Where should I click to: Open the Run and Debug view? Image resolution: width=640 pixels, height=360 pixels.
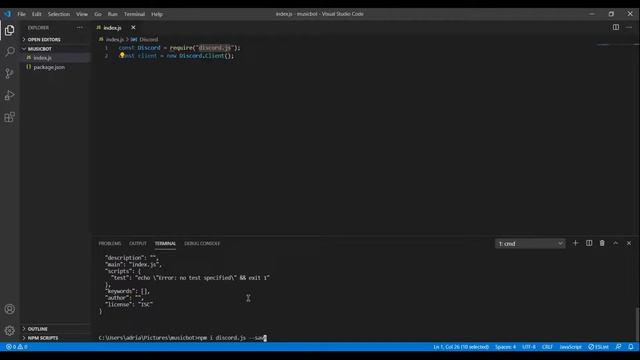[x=10, y=96]
